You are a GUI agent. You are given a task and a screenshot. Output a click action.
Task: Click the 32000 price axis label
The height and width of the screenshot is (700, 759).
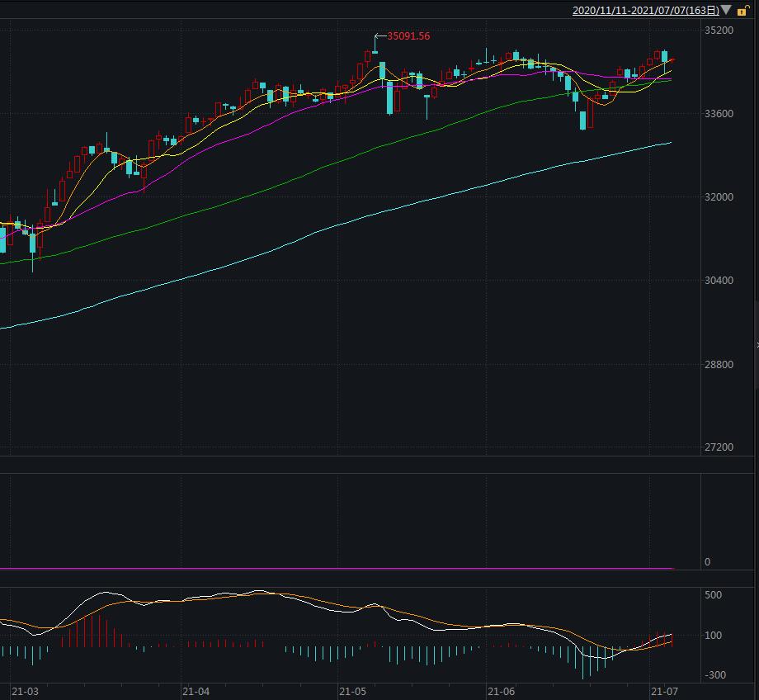click(x=719, y=197)
